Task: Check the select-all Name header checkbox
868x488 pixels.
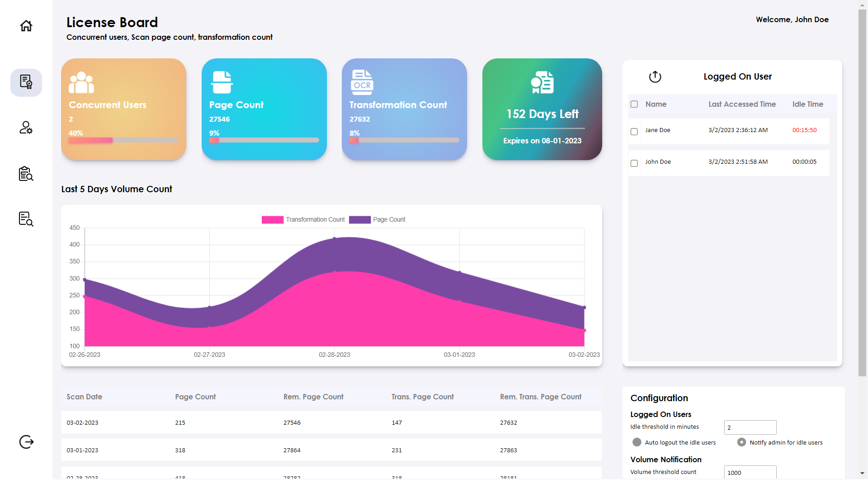Action: 634,104
